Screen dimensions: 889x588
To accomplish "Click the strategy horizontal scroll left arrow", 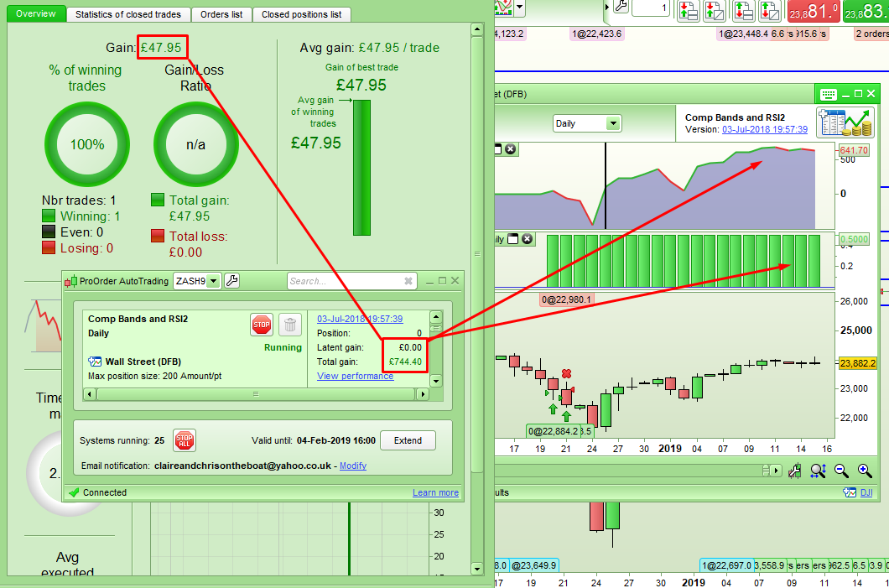I will click(x=89, y=393).
